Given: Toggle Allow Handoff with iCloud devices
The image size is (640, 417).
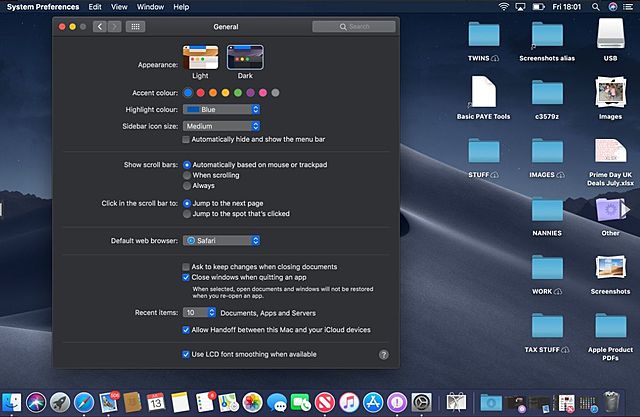Looking at the screenshot, I should 186,330.
